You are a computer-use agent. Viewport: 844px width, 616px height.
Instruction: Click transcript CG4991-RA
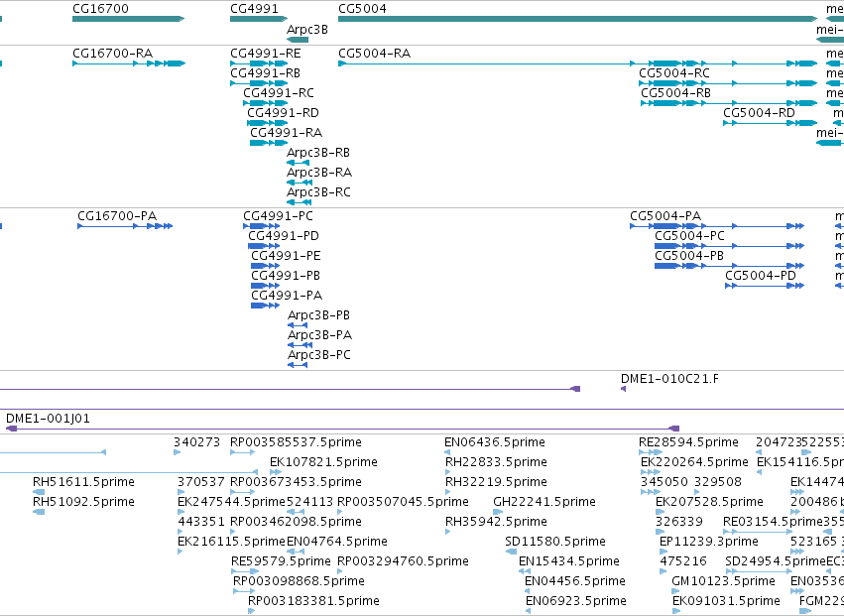coord(269,143)
